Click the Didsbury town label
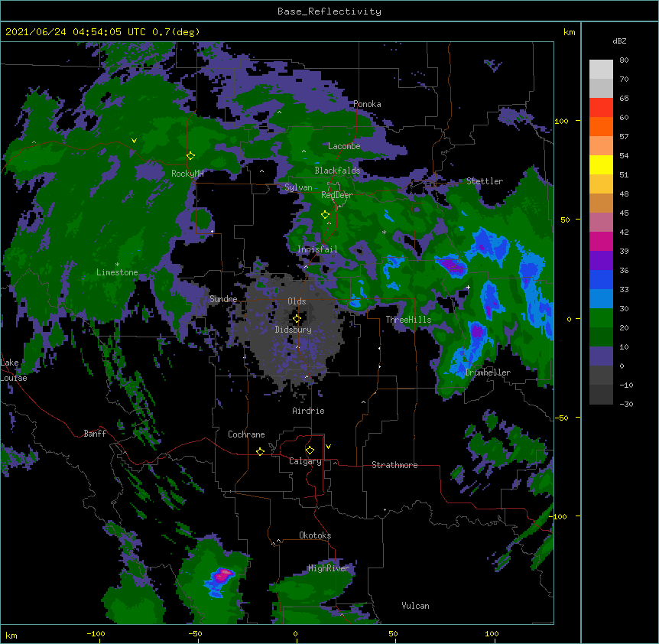 click(294, 330)
